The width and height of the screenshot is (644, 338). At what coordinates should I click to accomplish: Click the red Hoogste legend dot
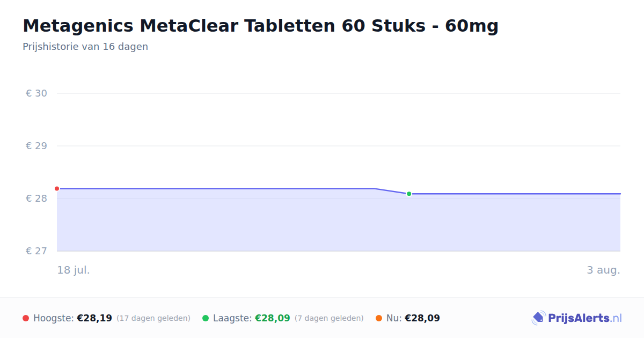pyautogui.click(x=26, y=318)
